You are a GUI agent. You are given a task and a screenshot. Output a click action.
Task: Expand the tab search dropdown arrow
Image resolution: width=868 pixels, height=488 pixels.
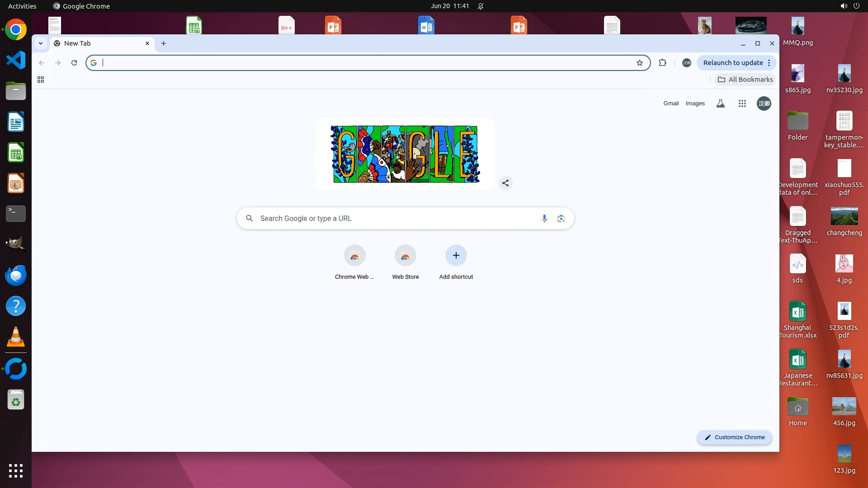tap(41, 43)
